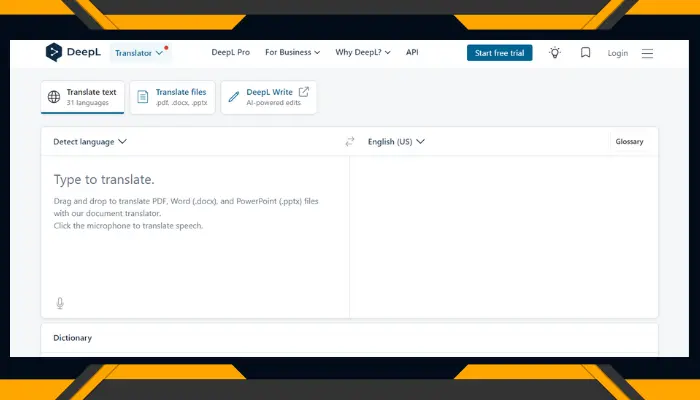Click the '31 languages' subtitle text

(88, 103)
